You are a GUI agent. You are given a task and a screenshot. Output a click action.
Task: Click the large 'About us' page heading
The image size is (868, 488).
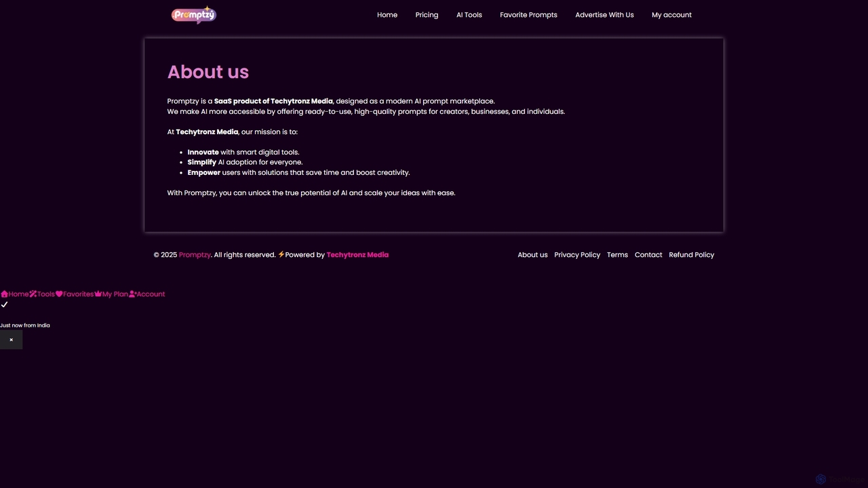pos(208,72)
